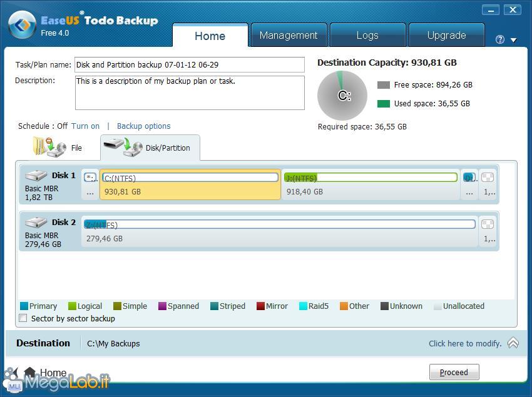
Task: Click the Home icon at bottom left
Action: [x=29, y=373]
